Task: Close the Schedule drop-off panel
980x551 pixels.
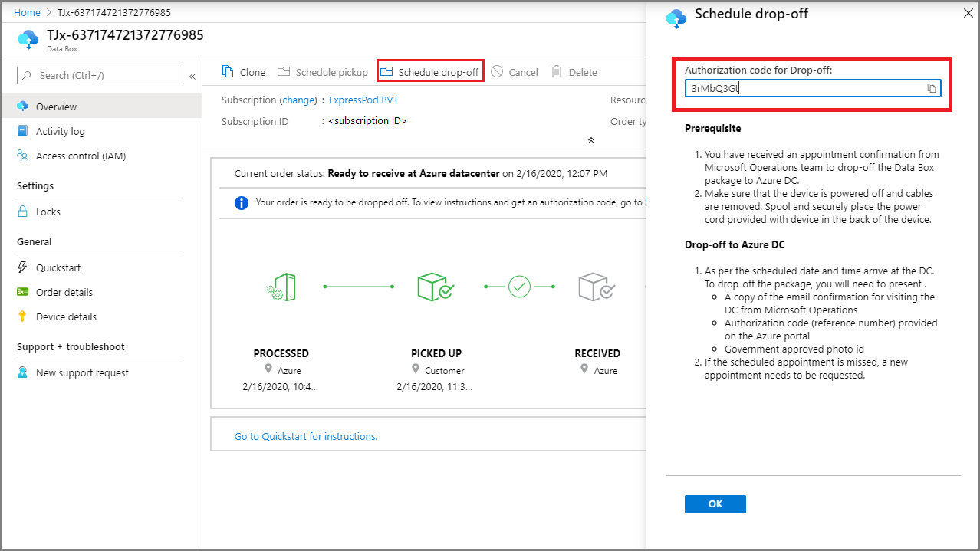Action: tap(967, 14)
